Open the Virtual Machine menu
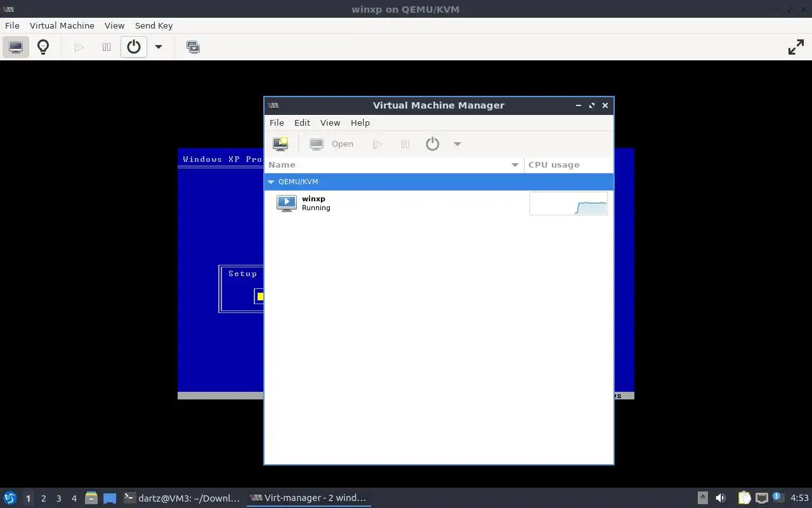Image resolution: width=812 pixels, height=508 pixels. point(62,25)
